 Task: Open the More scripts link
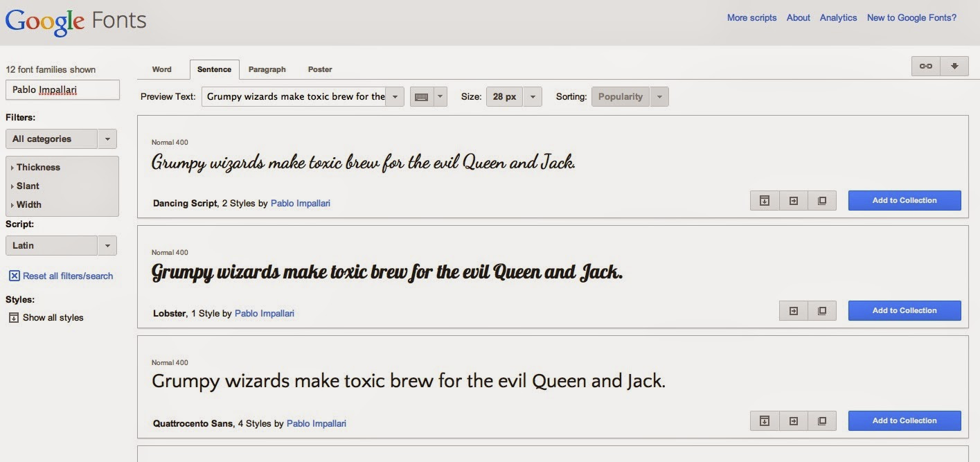(752, 18)
